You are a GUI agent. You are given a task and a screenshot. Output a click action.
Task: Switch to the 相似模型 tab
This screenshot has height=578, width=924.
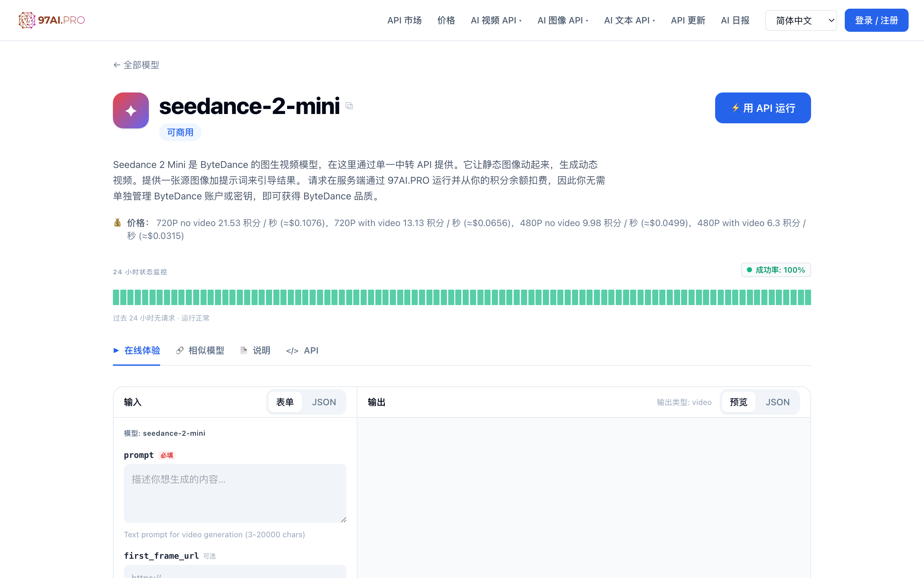200,351
